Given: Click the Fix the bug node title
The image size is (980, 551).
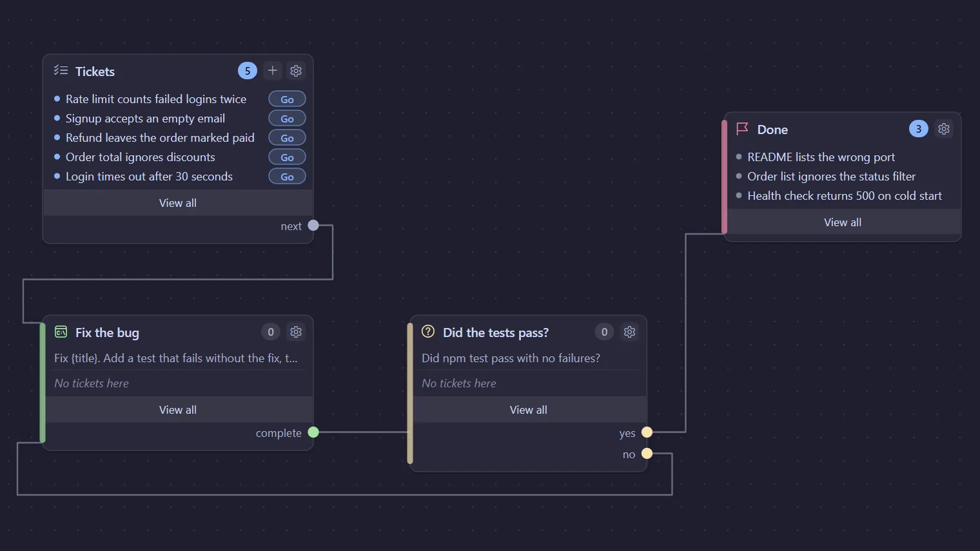Looking at the screenshot, I should [x=107, y=333].
